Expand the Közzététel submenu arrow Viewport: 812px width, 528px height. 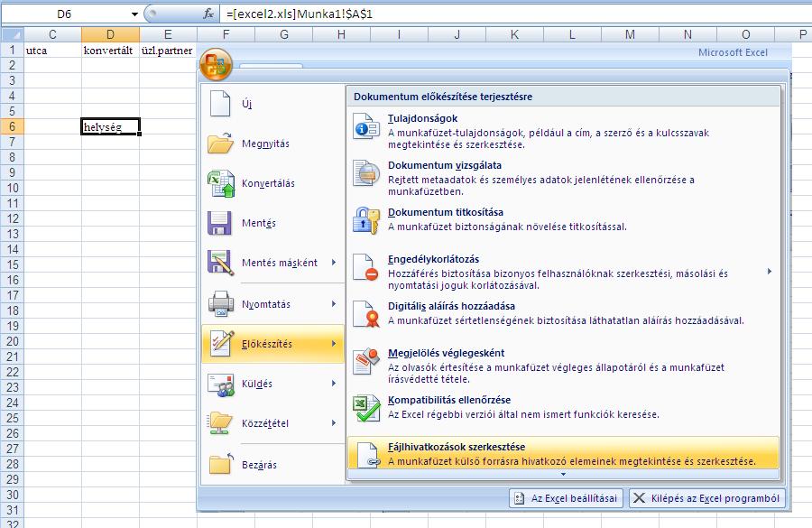334,422
